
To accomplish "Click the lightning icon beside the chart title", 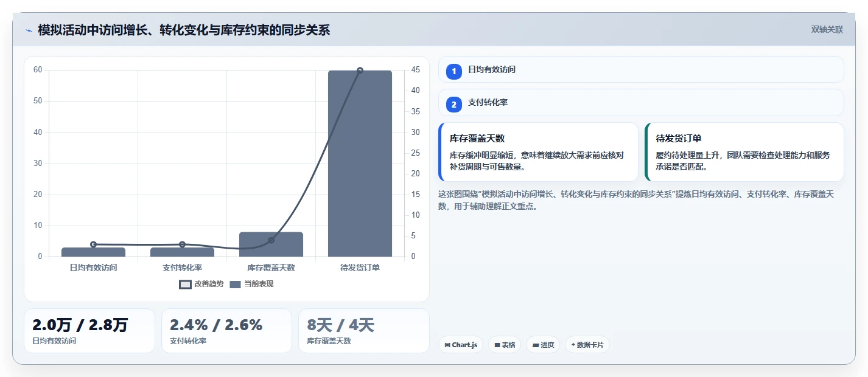I will coord(29,30).
